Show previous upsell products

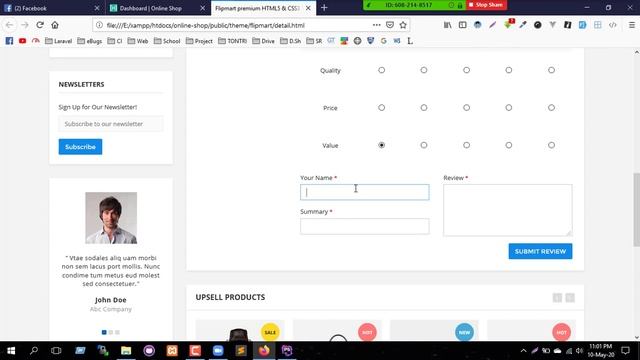557,298
